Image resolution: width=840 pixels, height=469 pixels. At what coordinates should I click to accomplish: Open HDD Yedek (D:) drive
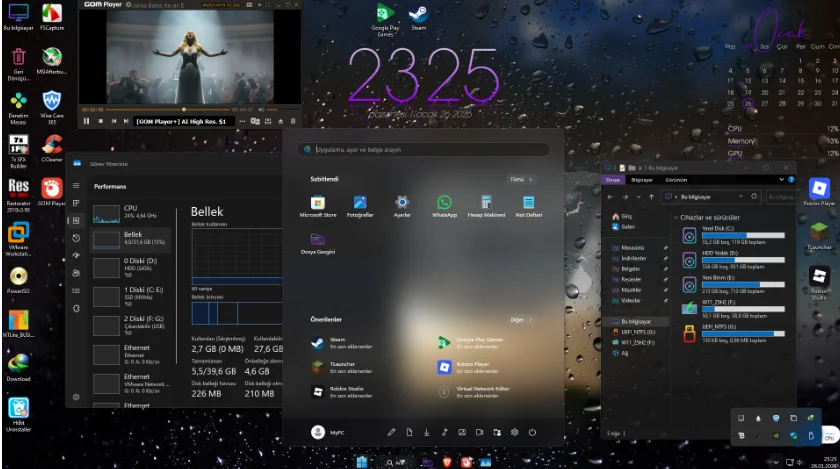tap(734, 260)
